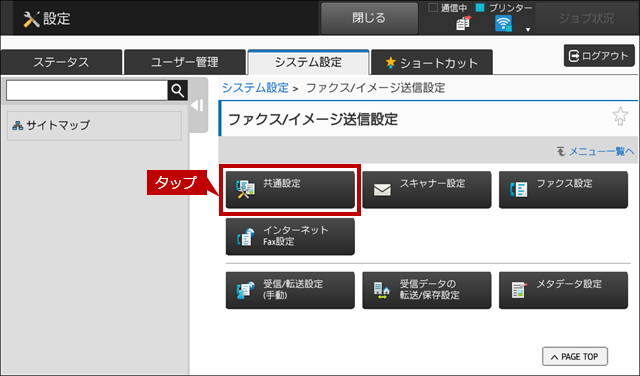
Task: Open 受信データの転送/保存設定 tile
Action: click(x=427, y=290)
